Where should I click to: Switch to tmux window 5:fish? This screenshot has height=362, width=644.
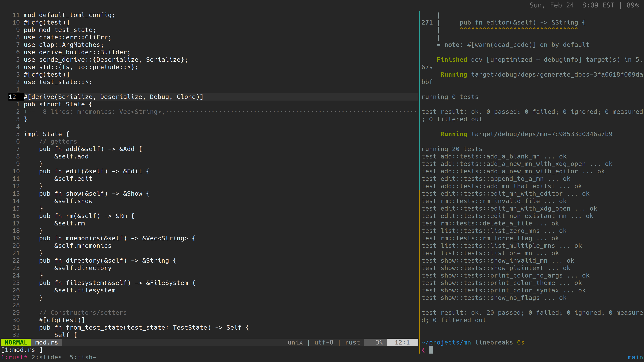pyautogui.click(x=83, y=357)
